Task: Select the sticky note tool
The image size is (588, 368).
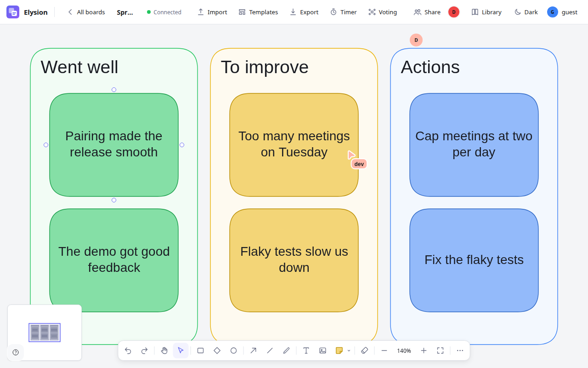Action: [339, 351]
